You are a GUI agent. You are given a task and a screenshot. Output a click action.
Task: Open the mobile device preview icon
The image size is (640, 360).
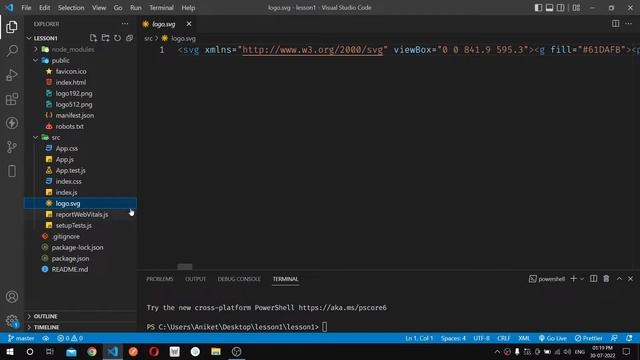[x=12, y=171]
